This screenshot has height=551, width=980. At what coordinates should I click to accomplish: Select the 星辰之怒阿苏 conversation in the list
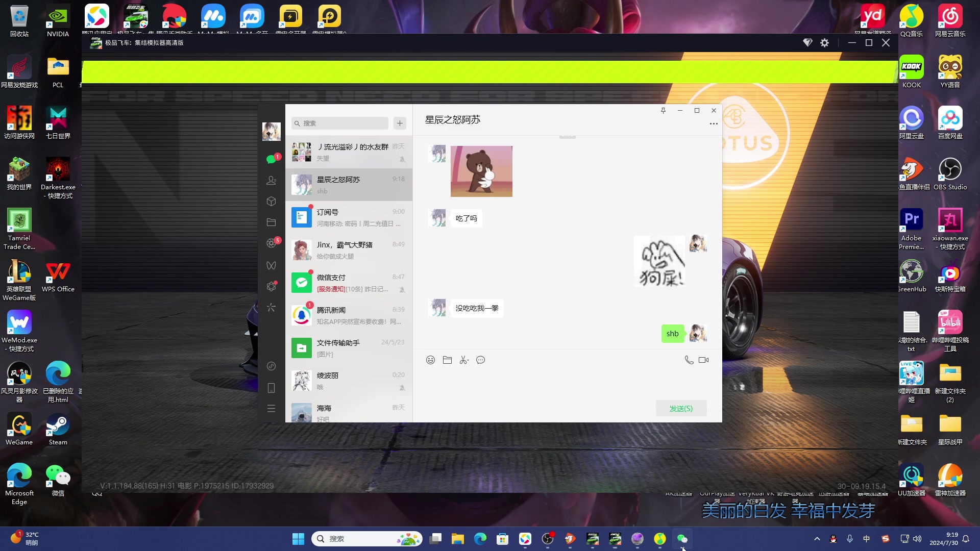point(349,185)
